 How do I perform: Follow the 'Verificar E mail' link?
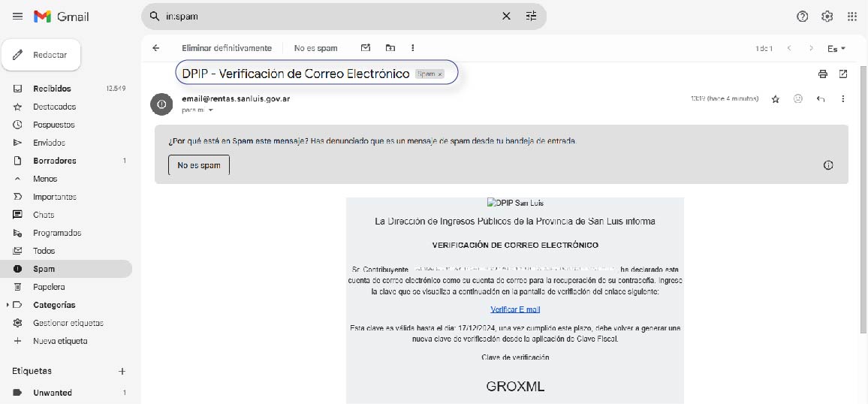[515, 309]
